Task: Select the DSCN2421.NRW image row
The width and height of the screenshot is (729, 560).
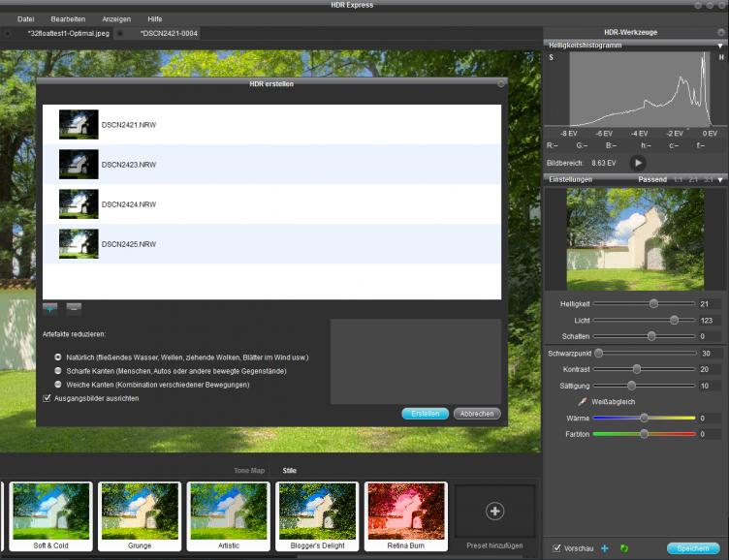Action: click(x=272, y=125)
